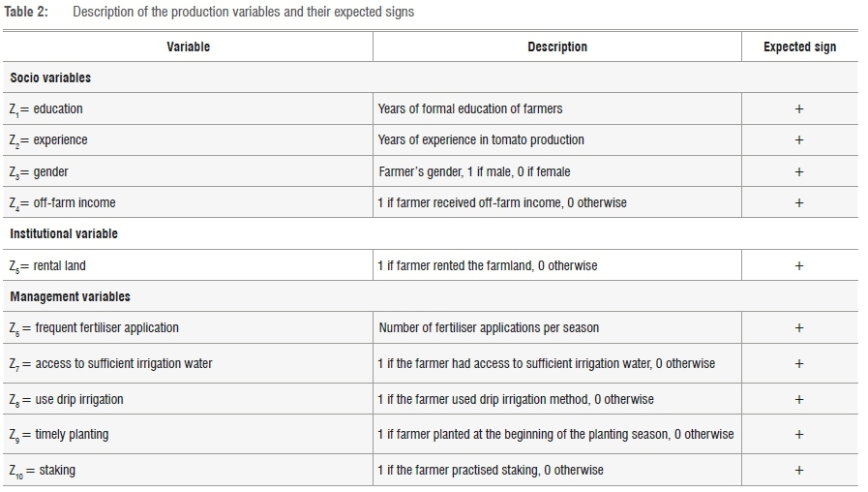The image size is (868, 492).
Task: Click the gender row description text
Action: click(474, 171)
